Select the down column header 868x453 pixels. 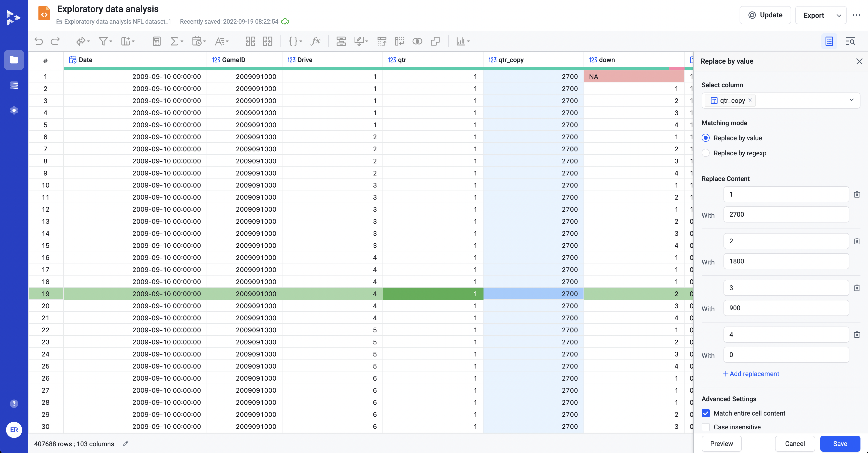tap(634, 60)
